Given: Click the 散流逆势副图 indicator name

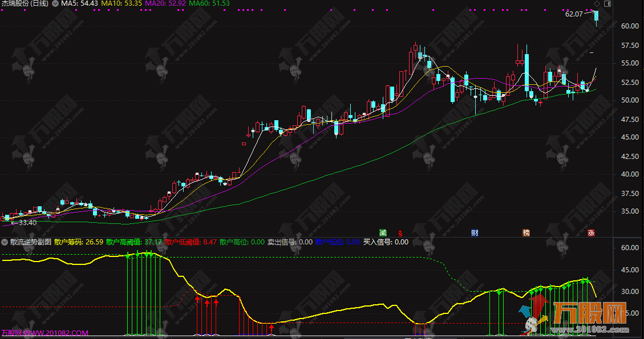Looking at the screenshot, I should point(31,242).
